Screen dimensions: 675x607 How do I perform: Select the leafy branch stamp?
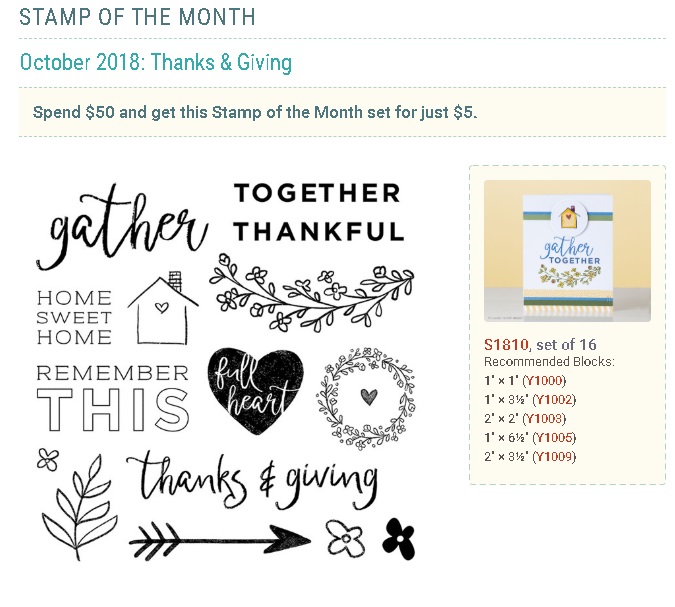(80, 507)
